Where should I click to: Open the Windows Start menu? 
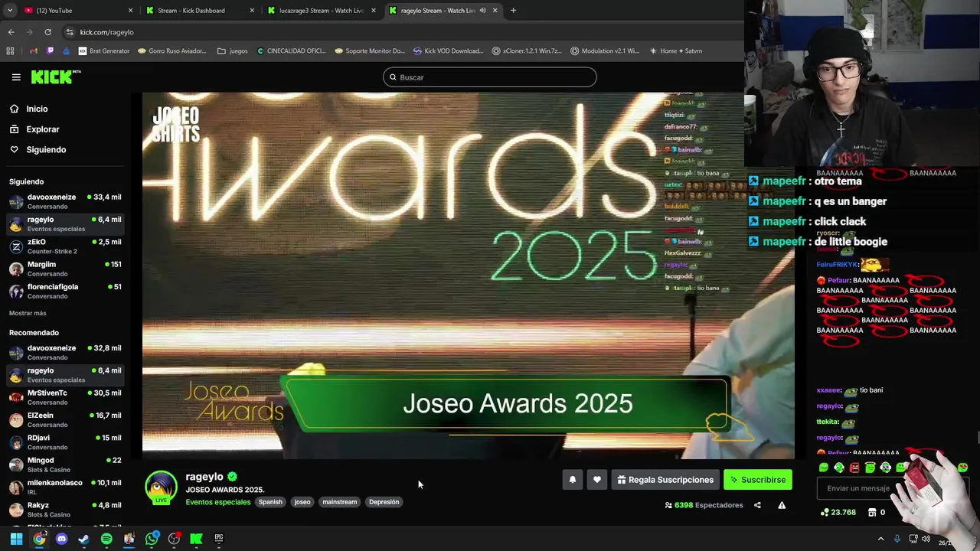[16, 539]
